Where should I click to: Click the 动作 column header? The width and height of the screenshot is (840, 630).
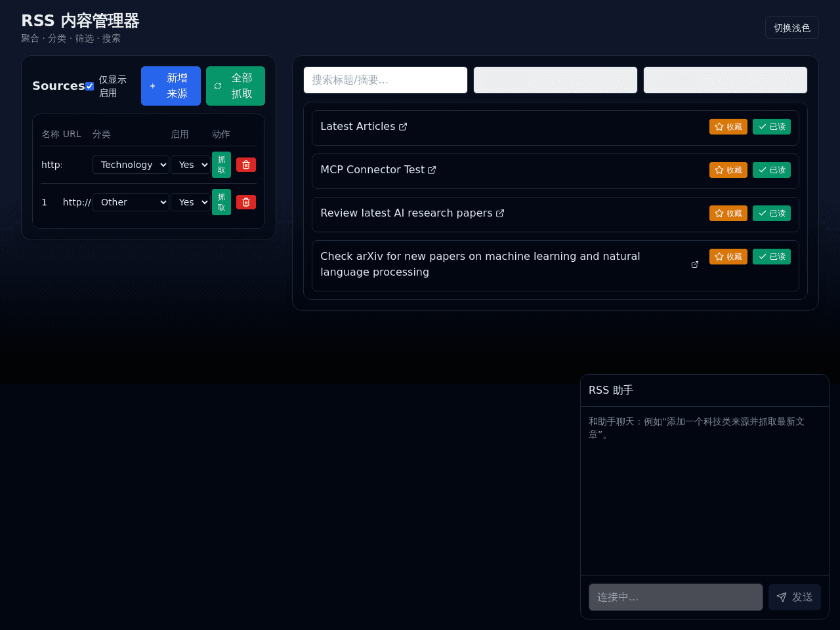point(221,135)
